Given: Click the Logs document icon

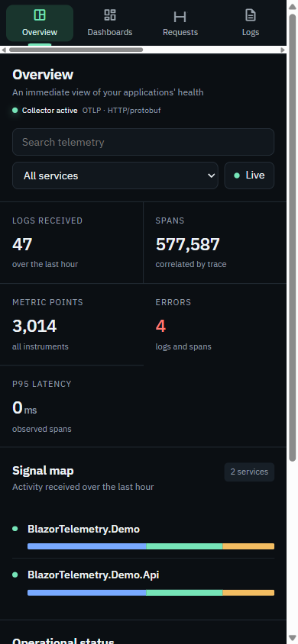Looking at the screenshot, I should [x=251, y=15].
